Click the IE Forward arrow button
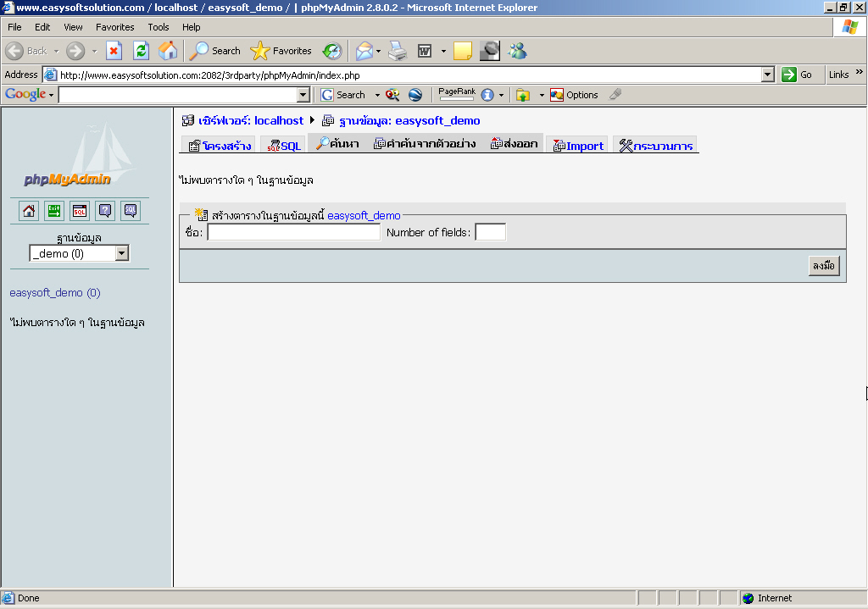868x609 pixels. (75, 51)
